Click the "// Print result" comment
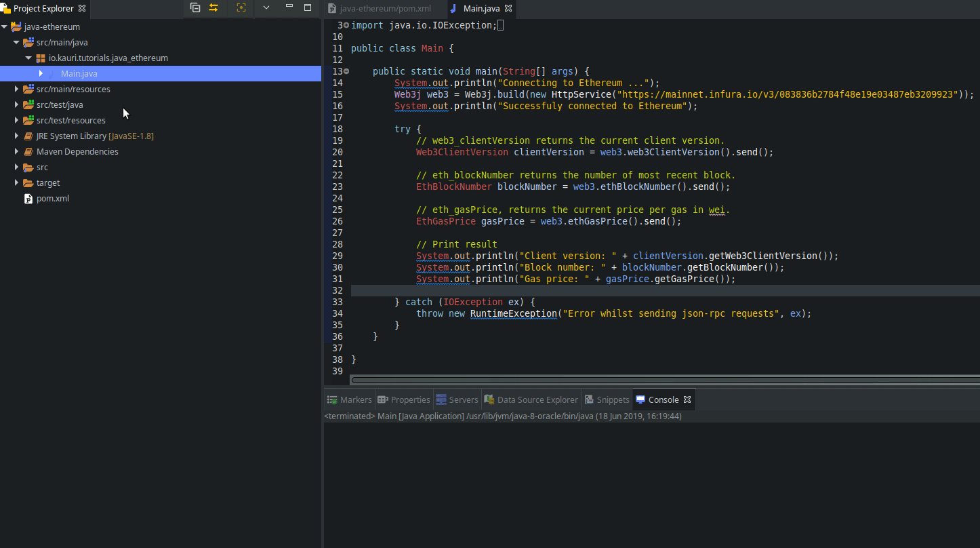The width and height of the screenshot is (980, 548). click(x=457, y=244)
